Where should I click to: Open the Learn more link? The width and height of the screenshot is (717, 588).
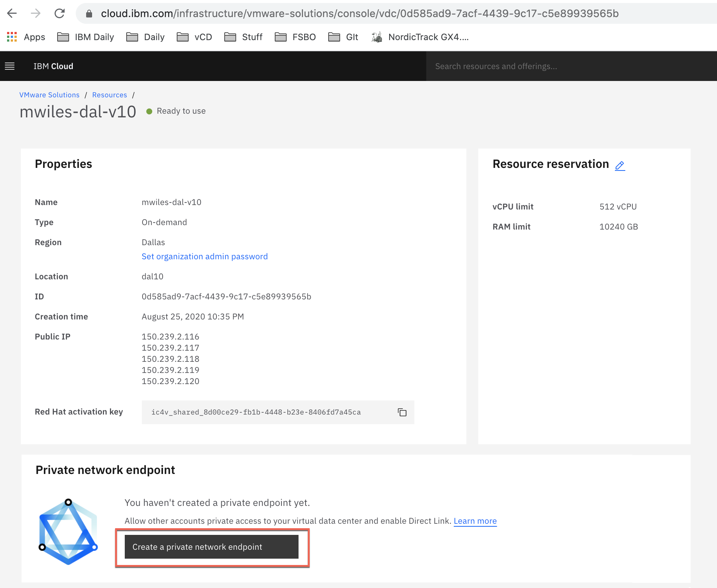click(475, 521)
